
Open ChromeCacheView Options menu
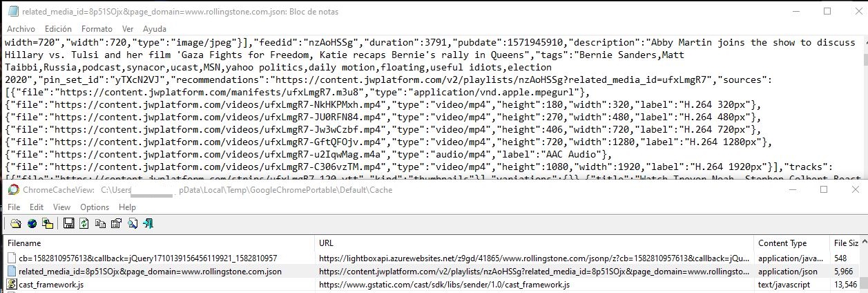point(95,207)
